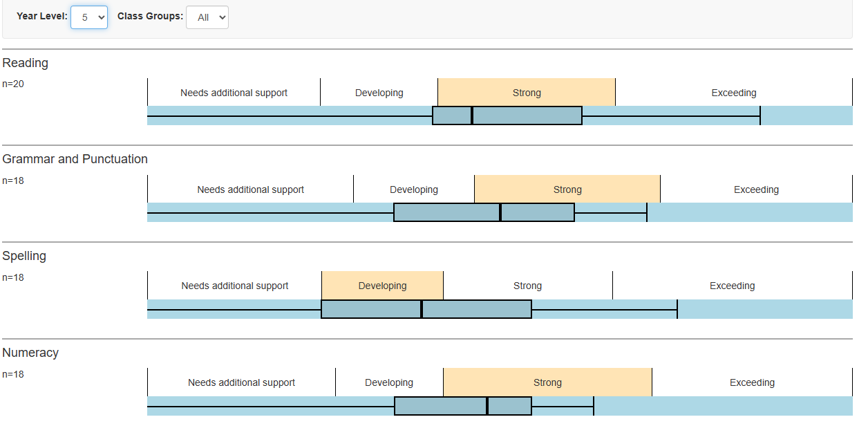This screenshot has height=426, width=868.
Task: Select Numeracy's Exceeding band
Action: tap(753, 382)
